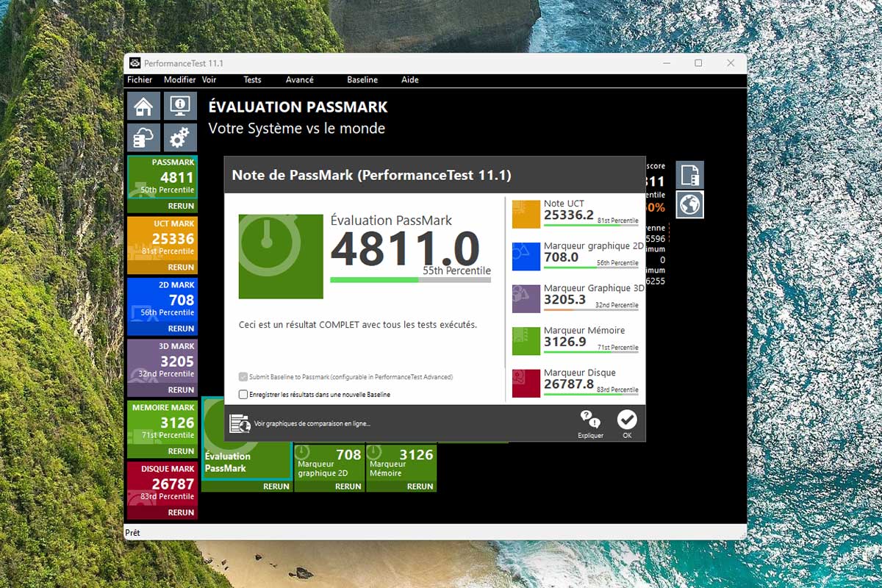
Task: Click the 26787.8 disk score value
Action: [569, 384]
